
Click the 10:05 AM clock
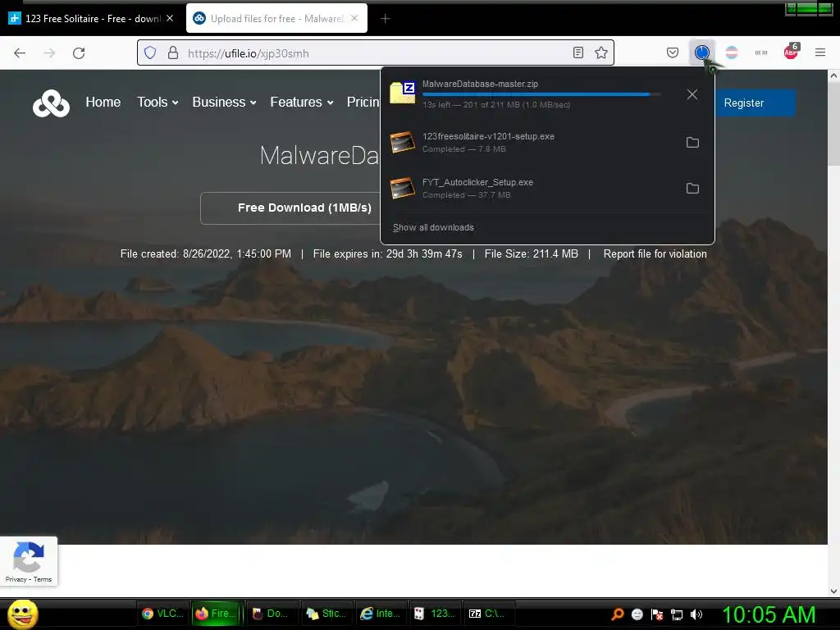tap(769, 614)
